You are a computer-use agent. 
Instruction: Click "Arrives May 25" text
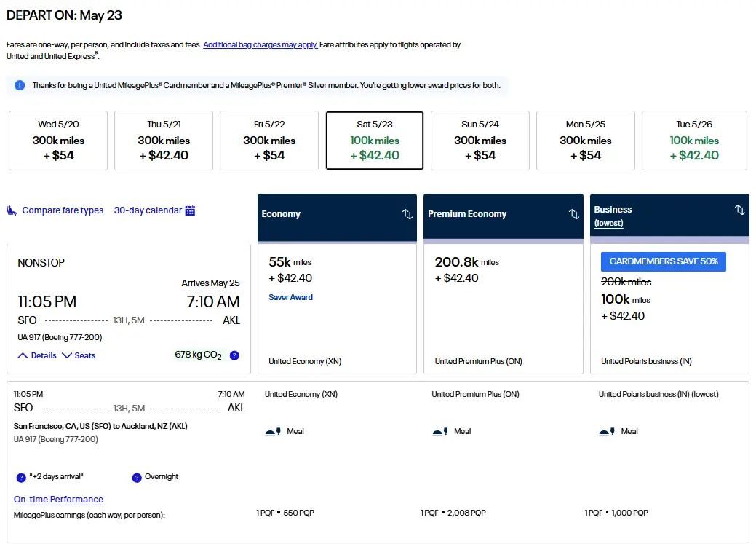click(x=211, y=283)
